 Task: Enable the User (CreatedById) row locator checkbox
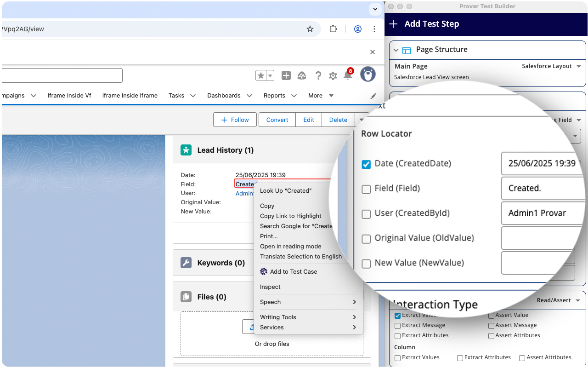366,214
